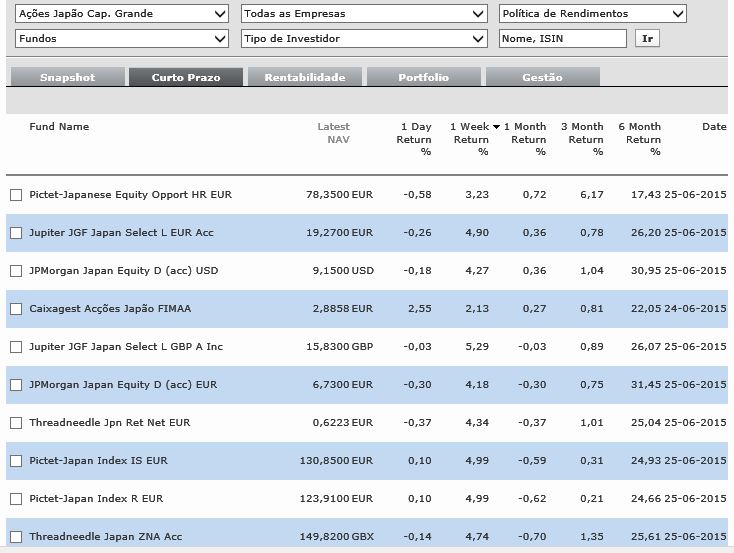Select the Curto Prazo tab
This screenshot has width=734, height=553.
pos(186,77)
